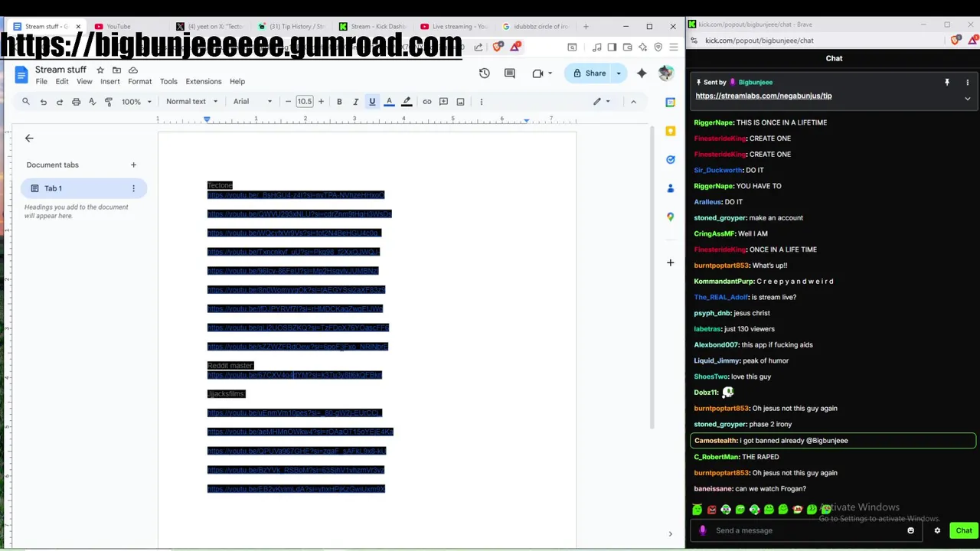Screen dimensions: 980x551
Task: Check the cloud save status icon
Action: [133, 70]
